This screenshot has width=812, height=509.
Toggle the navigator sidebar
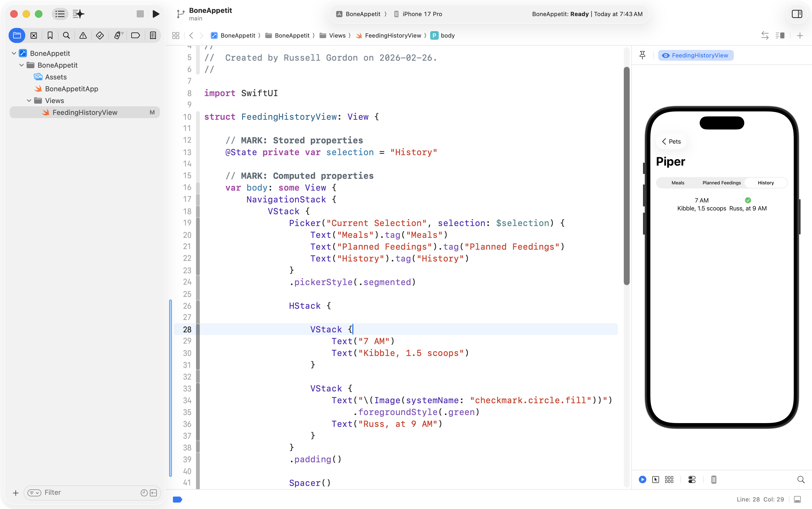point(60,14)
